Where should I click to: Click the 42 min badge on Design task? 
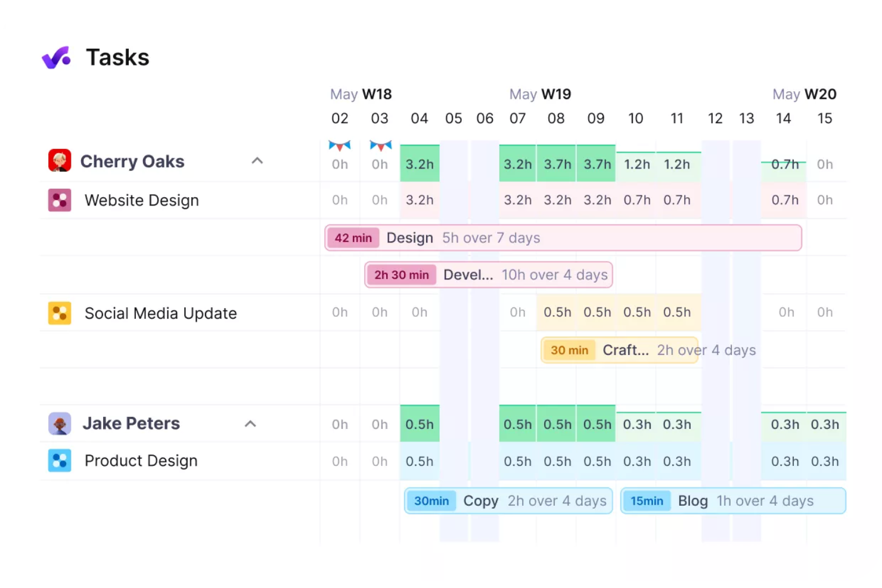point(353,238)
